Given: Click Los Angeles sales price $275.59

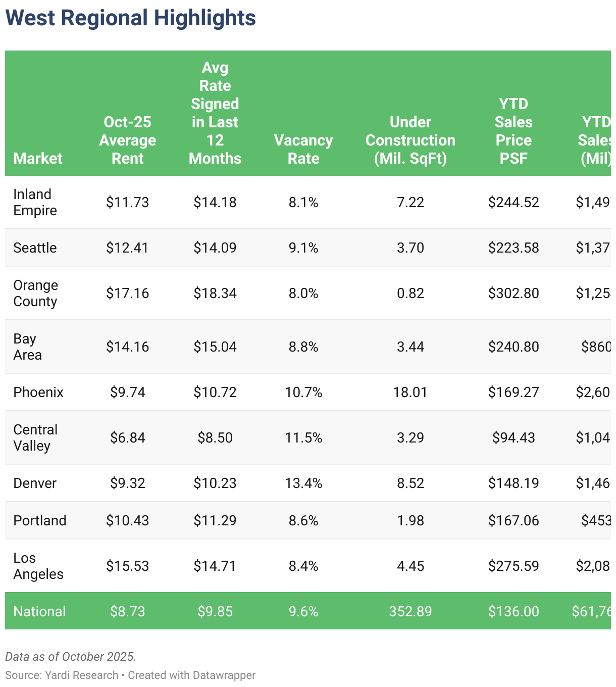Looking at the screenshot, I should [x=514, y=566].
